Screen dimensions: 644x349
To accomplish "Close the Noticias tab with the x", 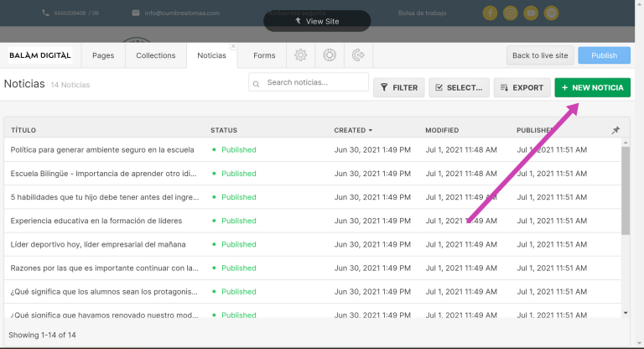I will [x=233, y=46].
